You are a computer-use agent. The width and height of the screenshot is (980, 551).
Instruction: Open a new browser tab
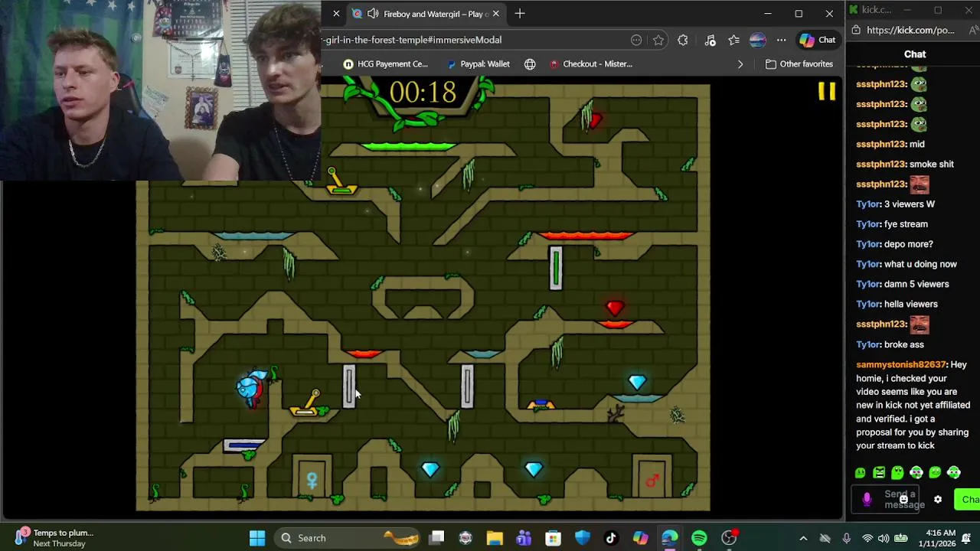tap(520, 14)
